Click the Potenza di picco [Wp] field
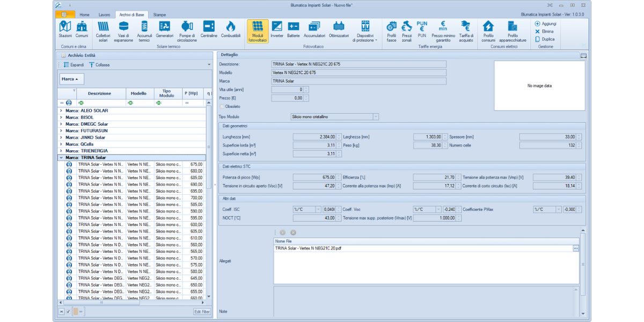Screen dimensions: 644x322 click(x=317, y=177)
